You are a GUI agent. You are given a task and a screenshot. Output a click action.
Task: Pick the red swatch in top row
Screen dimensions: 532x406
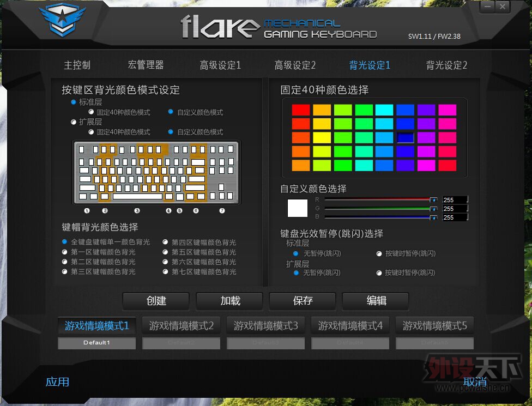pyautogui.click(x=301, y=110)
